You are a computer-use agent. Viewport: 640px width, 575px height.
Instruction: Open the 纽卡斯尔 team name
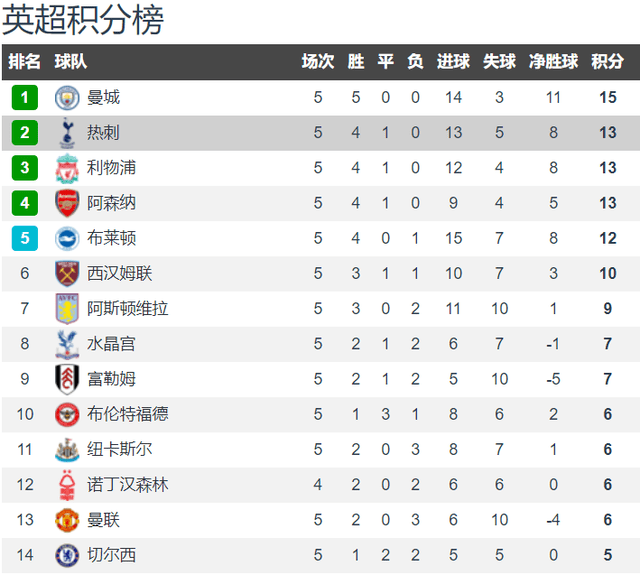point(119,449)
